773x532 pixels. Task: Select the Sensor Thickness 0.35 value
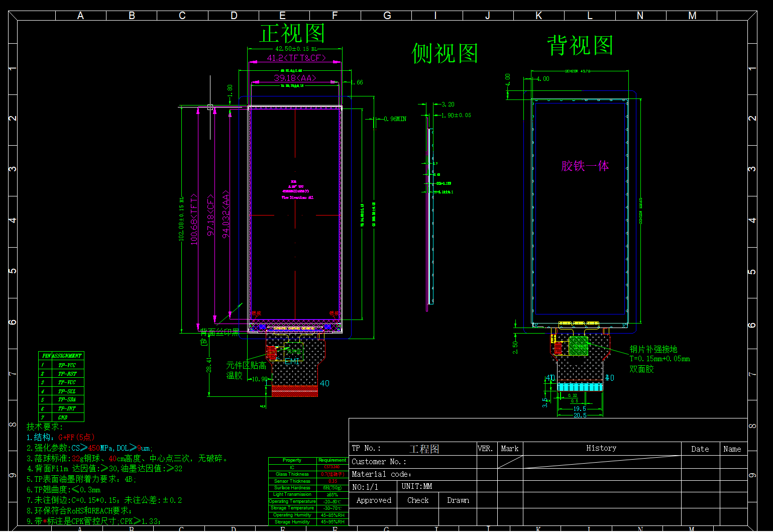(333, 481)
